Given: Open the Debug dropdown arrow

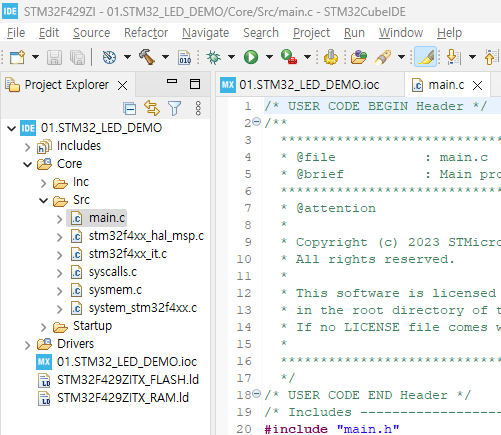Looking at the screenshot, I should 231,57.
